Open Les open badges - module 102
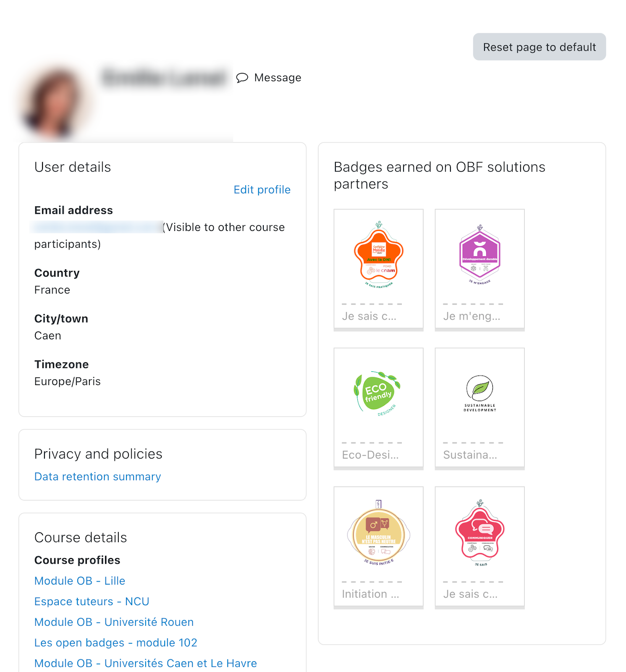This screenshot has height=672, width=626. point(115,643)
